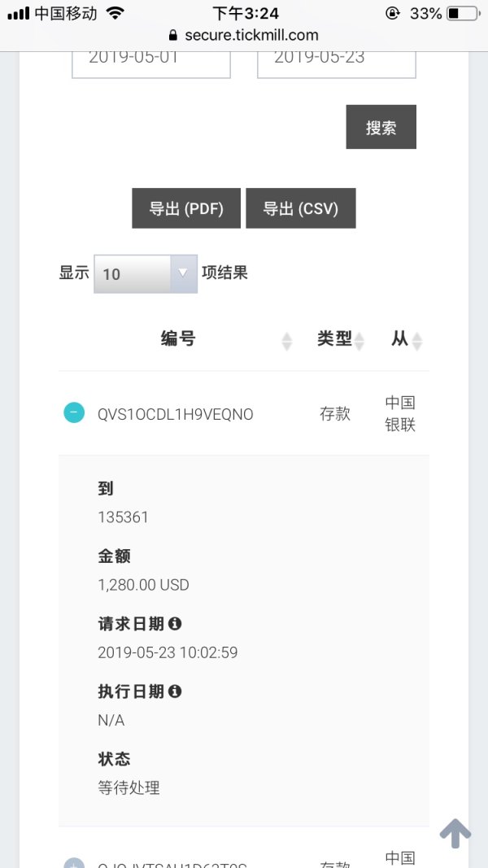This screenshot has width=488, height=868.
Task: Tap the scroll-to-top arrow icon
Action: coord(455,832)
